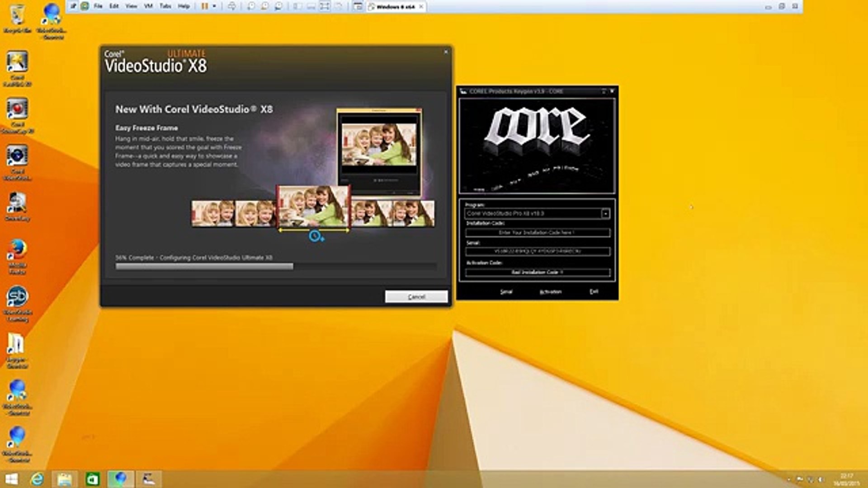Open the VM menu
This screenshot has width=868, height=488.
tap(148, 6)
